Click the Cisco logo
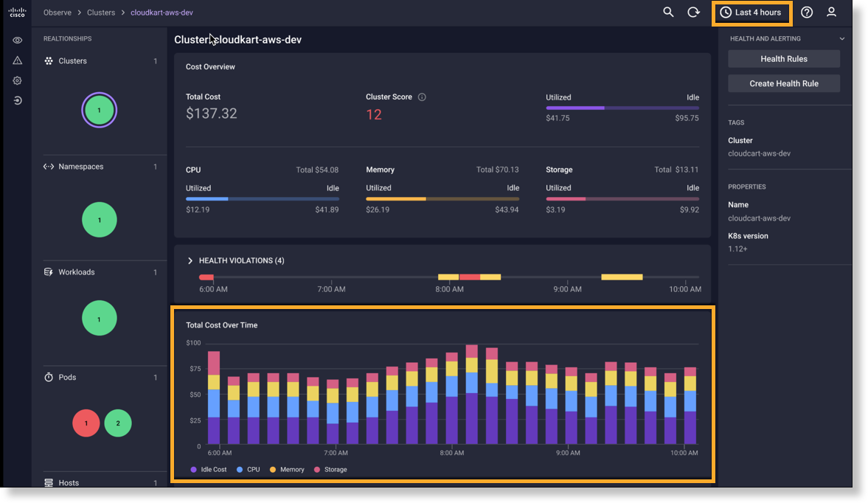 click(x=17, y=13)
